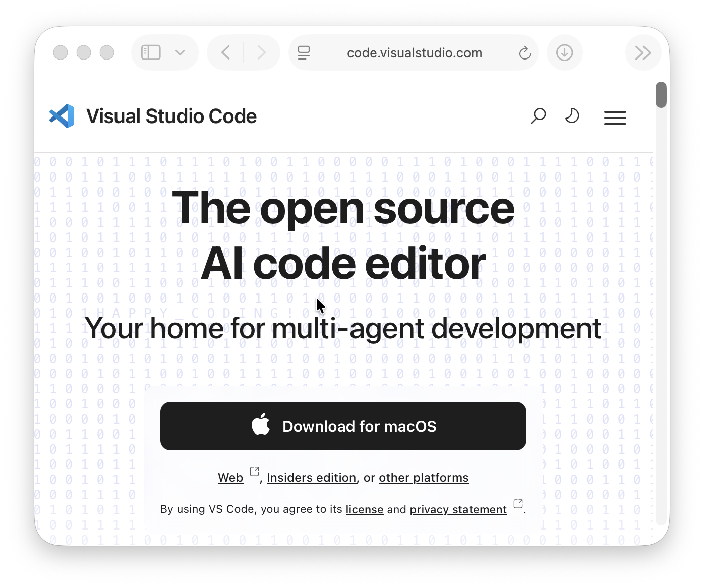Click the code.visualstudio.com address field
Viewport: 704px width, 588px height.
(415, 52)
